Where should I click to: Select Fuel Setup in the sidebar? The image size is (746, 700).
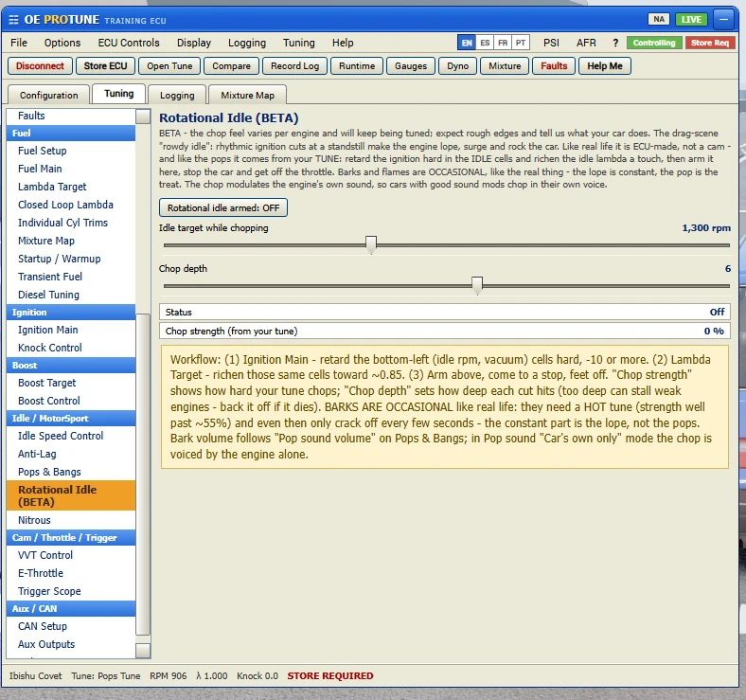pyautogui.click(x=71, y=151)
